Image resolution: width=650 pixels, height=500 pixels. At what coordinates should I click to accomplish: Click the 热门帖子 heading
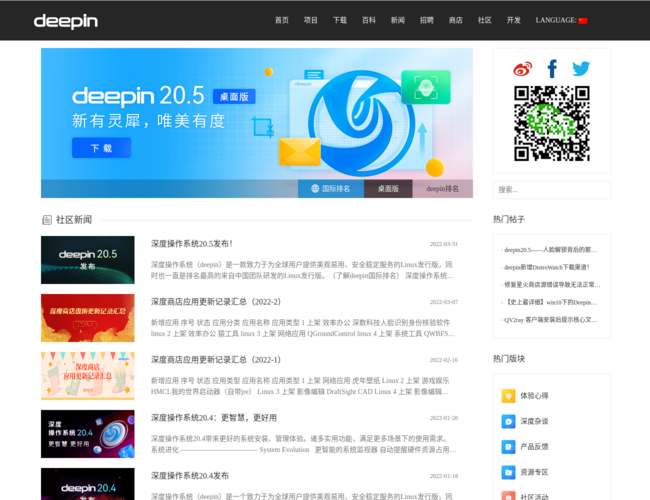[509, 219]
